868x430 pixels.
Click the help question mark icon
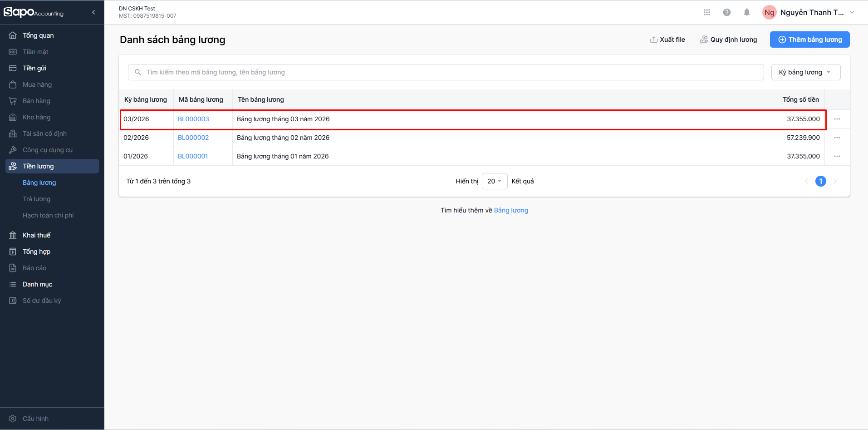click(x=727, y=12)
